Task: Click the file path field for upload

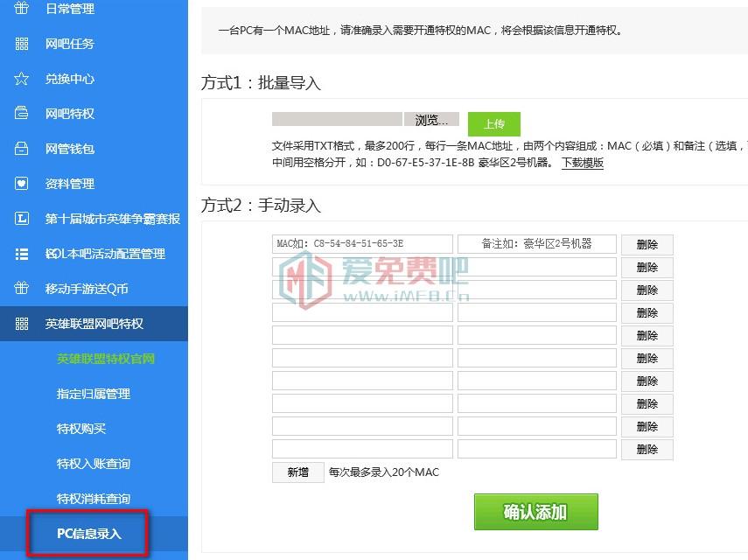Action: (x=338, y=119)
